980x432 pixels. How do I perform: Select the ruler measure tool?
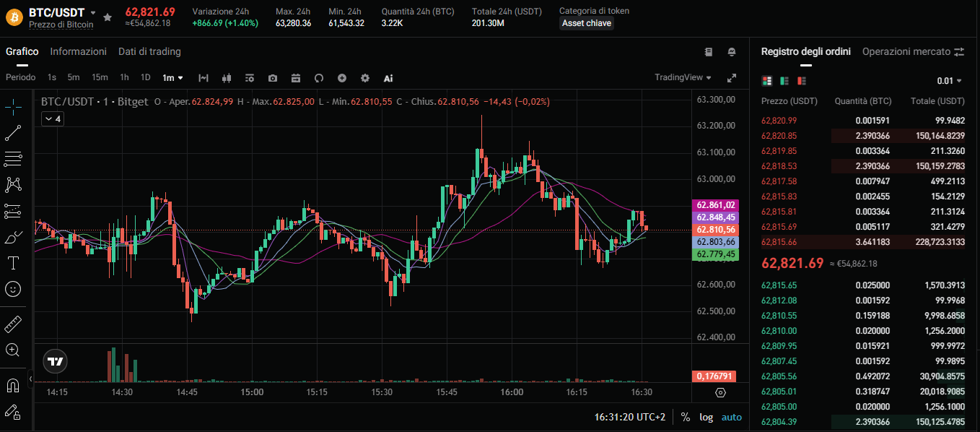(x=13, y=324)
